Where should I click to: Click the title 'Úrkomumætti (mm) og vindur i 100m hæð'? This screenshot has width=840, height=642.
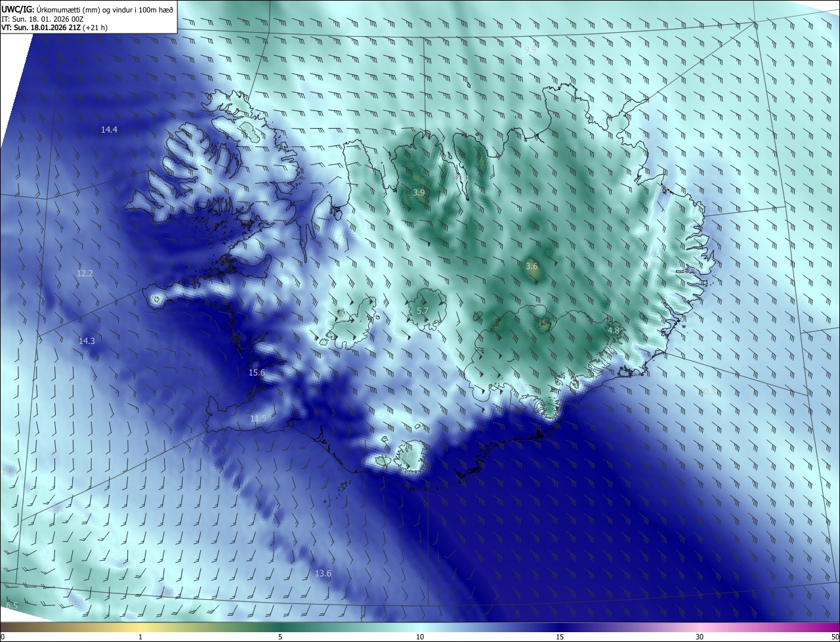pyautogui.click(x=105, y=9)
